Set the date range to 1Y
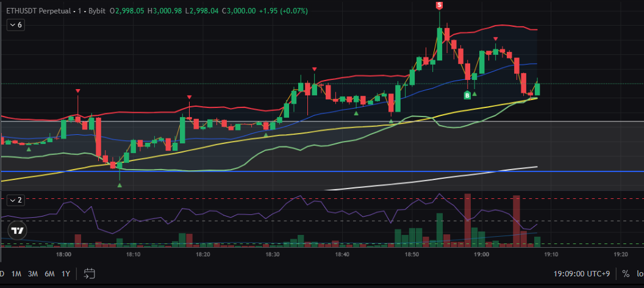Image resolution: width=644 pixels, height=288 pixels. 66,274
